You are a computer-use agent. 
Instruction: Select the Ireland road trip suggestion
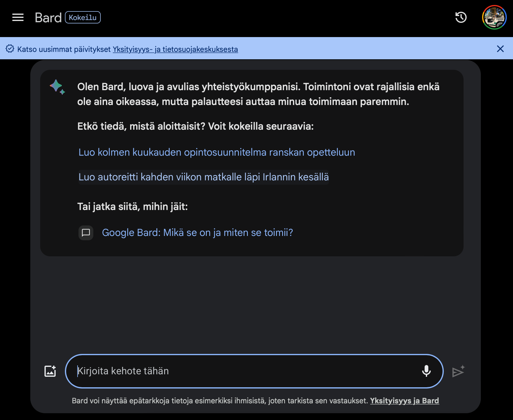(x=203, y=177)
